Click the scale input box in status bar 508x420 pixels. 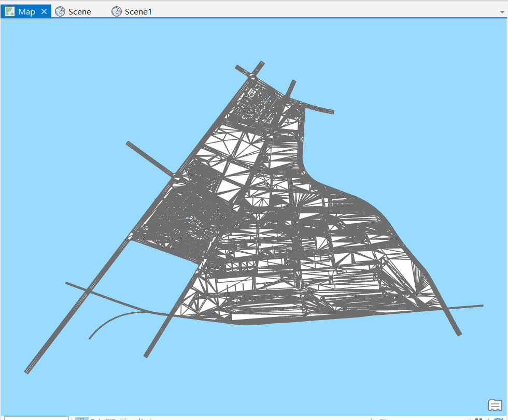[x=36, y=418]
